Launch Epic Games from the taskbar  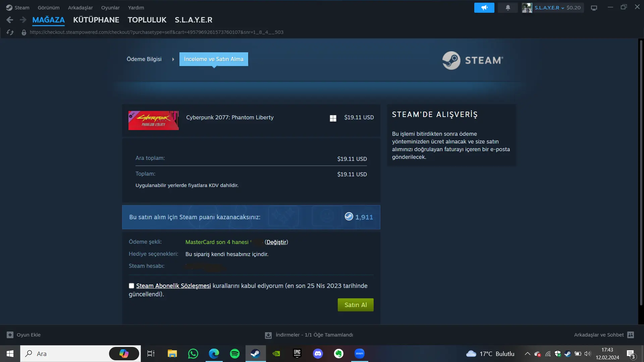click(297, 354)
